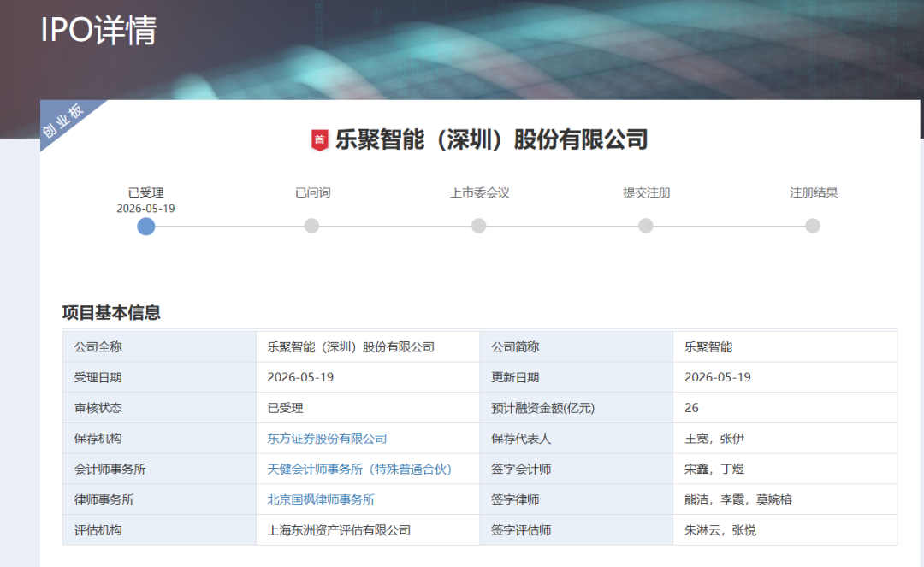Click the 受理日期 value 2026-05-19
Viewport: 924px width, 567px height.
coord(300,377)
